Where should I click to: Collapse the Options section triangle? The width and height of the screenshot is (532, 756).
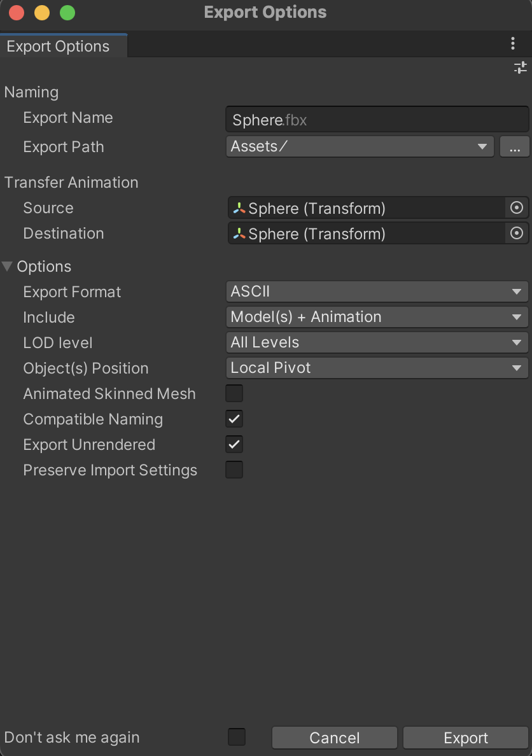coord(8,267)
